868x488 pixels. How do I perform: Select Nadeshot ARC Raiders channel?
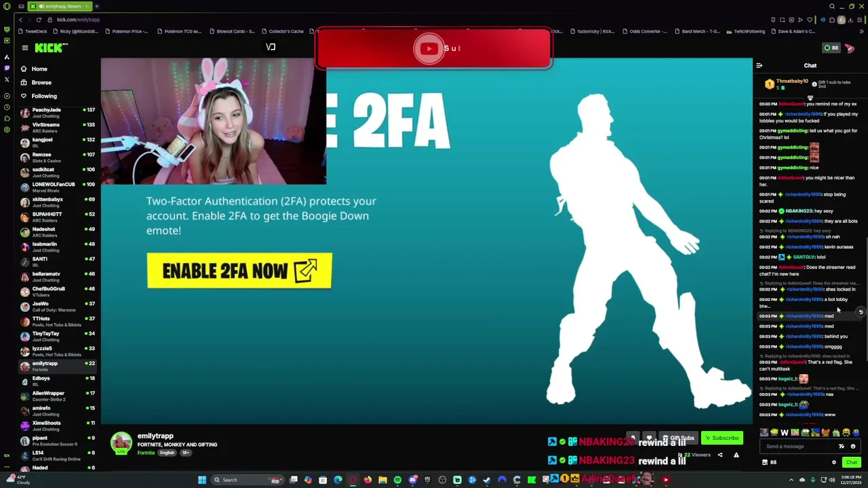(58, 232)
